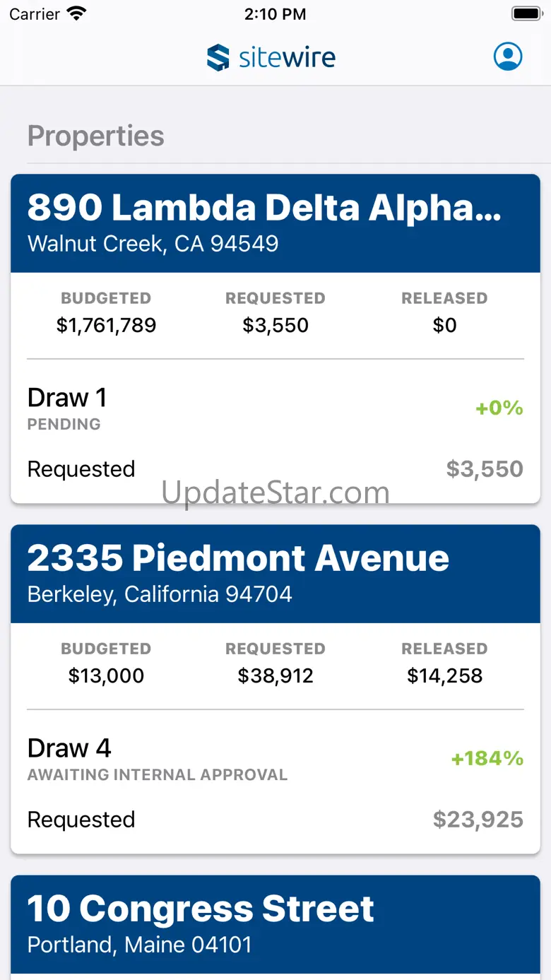Image resolution: width=551 pixels, height=980 pixels.
Task: Tap the $23,925 requested draw amount
Action: click(x=478, y=820)
